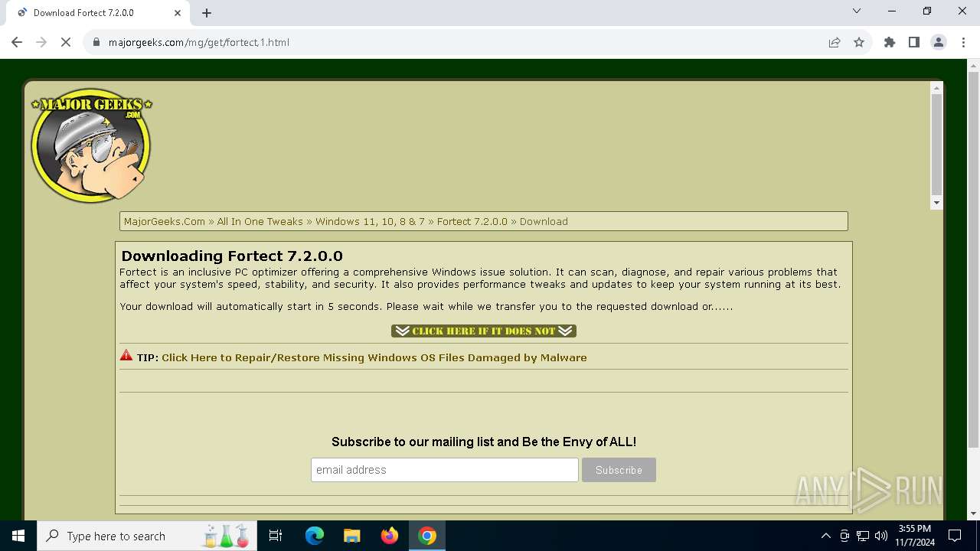Click the red warning TIP icon
The height and width of the screenshot is (551, 980).
126,355
